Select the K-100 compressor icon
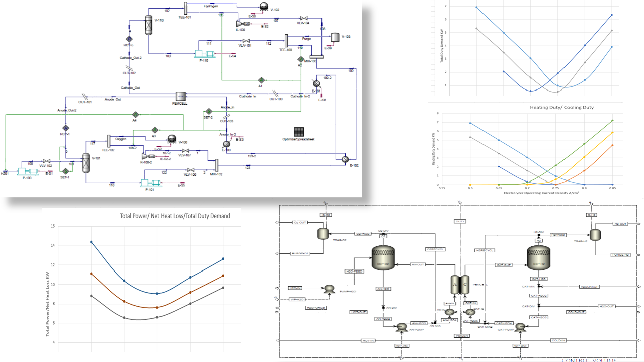644x362 pixels. (x=244, y=23)
